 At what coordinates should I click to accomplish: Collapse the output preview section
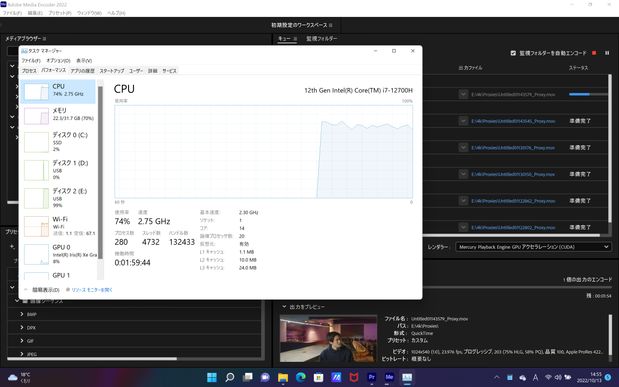(x=284, y=306)
